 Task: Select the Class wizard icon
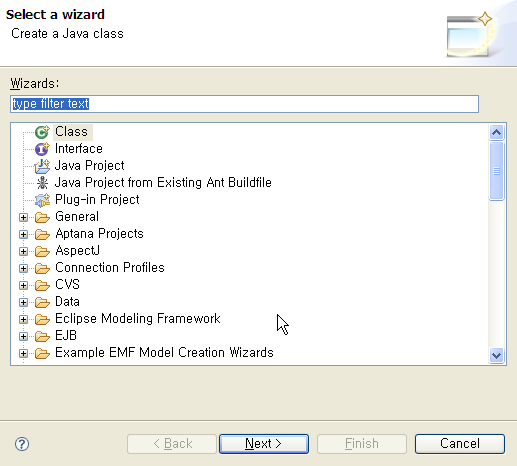[42, 132]
